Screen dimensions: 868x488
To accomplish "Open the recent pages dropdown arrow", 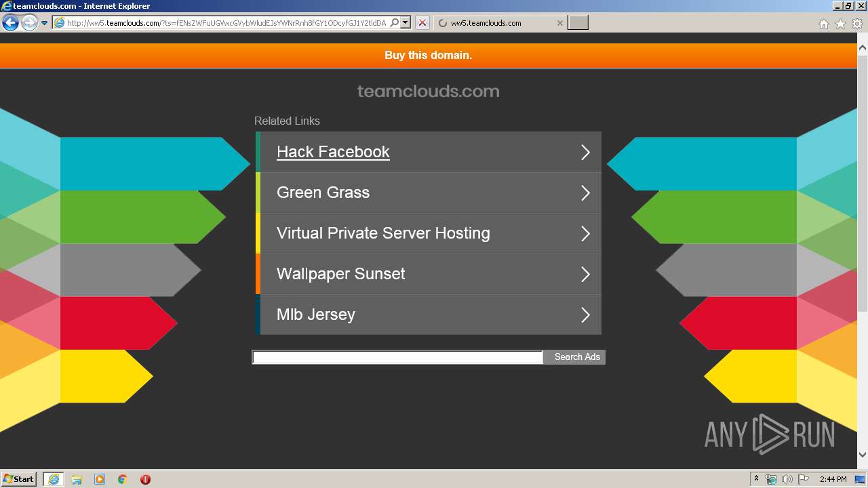I will click(44, 23).
